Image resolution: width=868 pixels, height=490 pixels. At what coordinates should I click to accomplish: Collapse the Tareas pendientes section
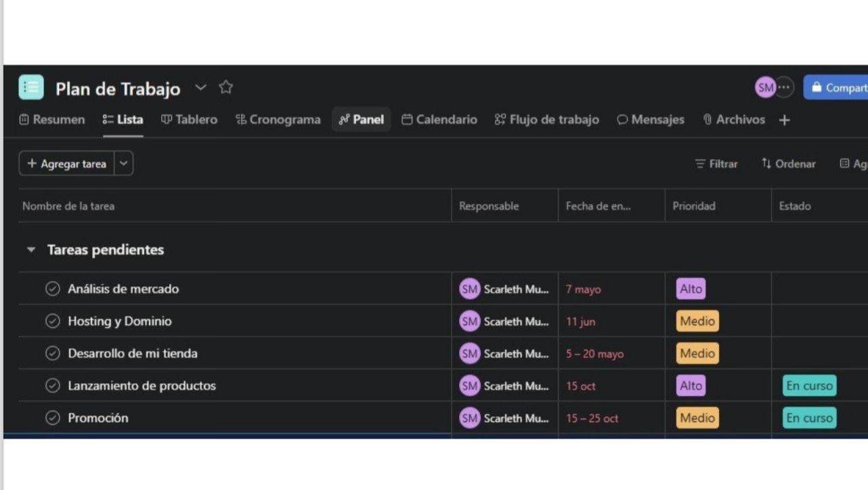30,250
